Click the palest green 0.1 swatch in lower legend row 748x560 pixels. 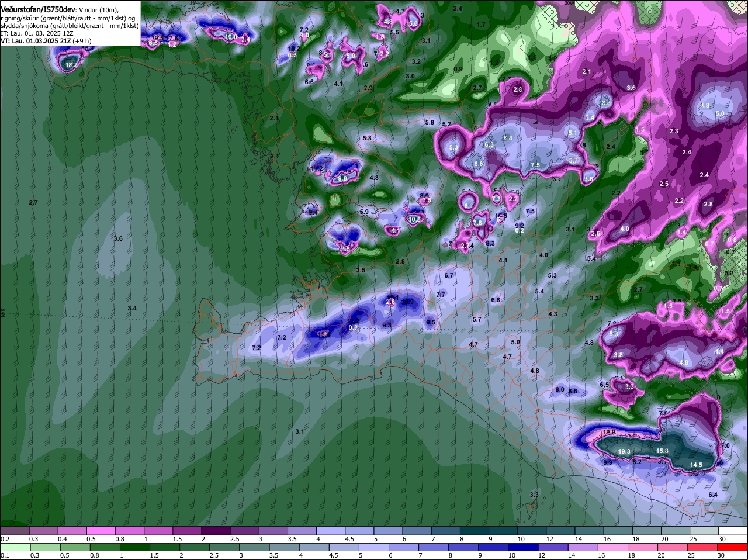[14, 547]
